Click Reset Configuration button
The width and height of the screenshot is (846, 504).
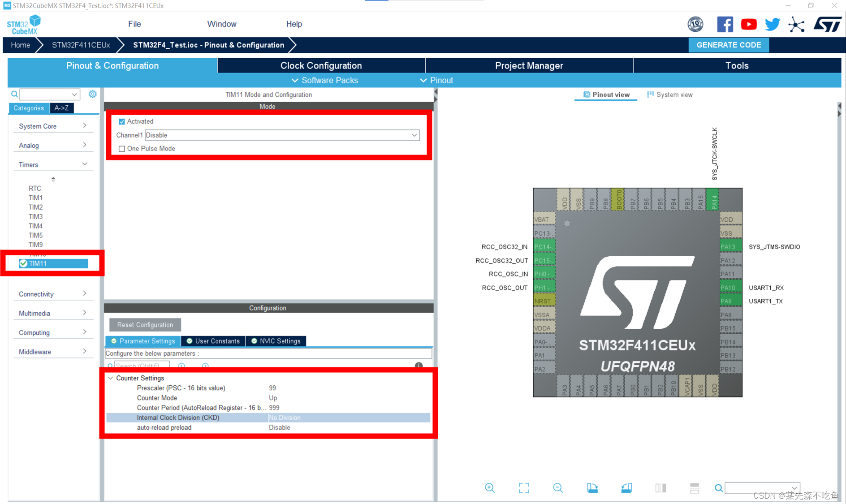click(x=145, y=325)
